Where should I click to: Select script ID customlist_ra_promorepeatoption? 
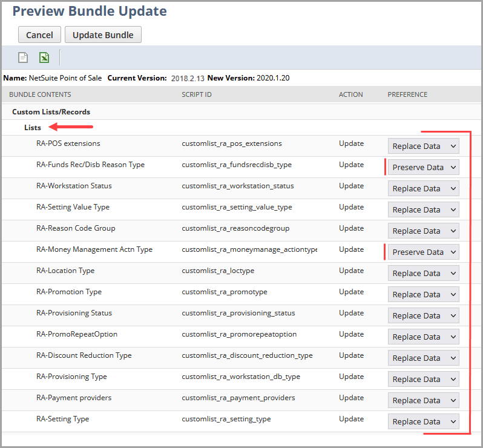click(x=239, y=334)
